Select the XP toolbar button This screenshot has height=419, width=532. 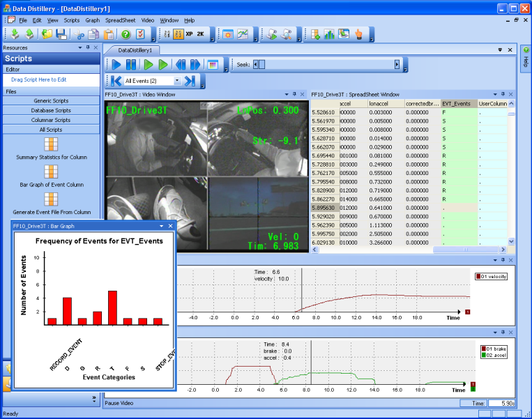point(190,34)
